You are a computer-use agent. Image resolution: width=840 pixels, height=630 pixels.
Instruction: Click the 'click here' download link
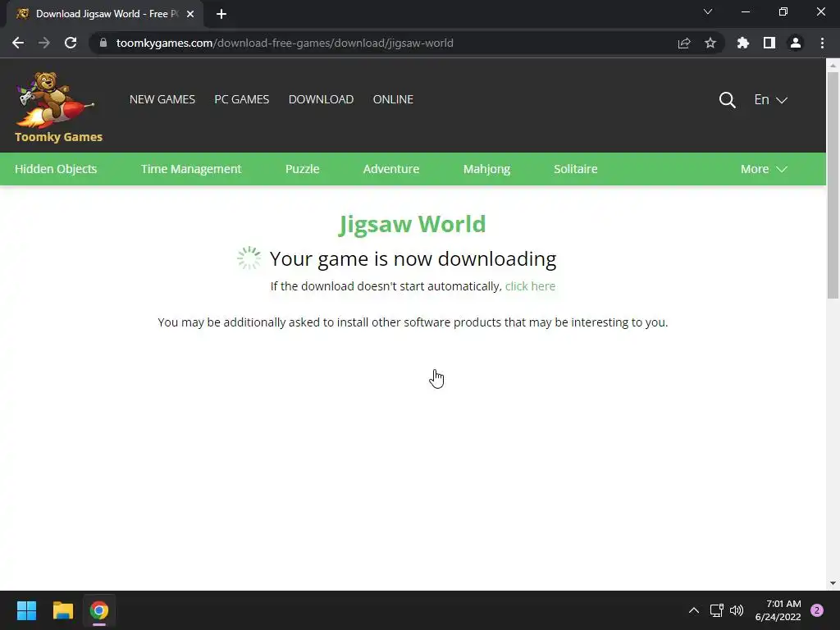pos(530,286)
